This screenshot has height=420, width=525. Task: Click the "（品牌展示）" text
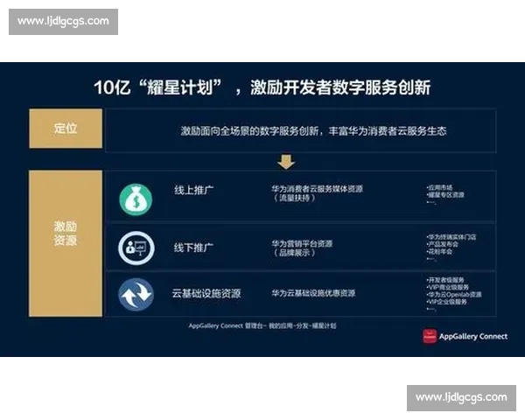pos(294,253)
